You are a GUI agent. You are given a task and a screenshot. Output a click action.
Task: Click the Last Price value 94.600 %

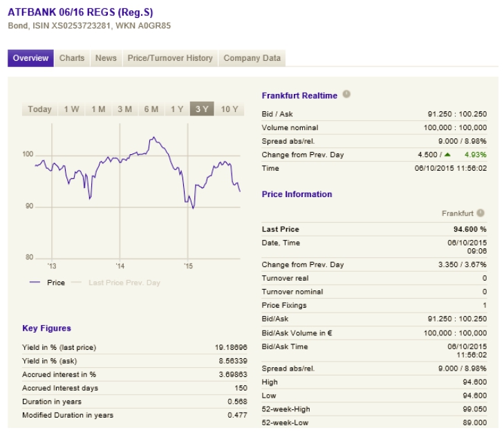coord(470,229)
